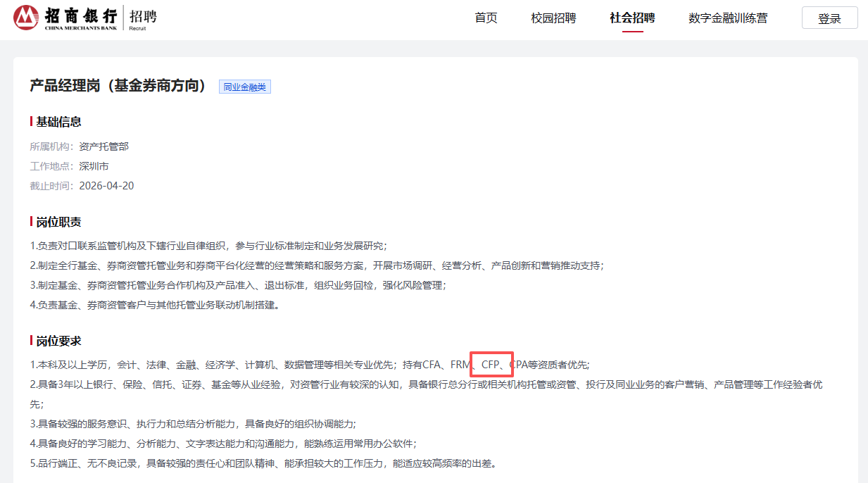
Task: Click responsibility line 1 about 监管机构
Action: pyautogui.click(x=208, y=246)
